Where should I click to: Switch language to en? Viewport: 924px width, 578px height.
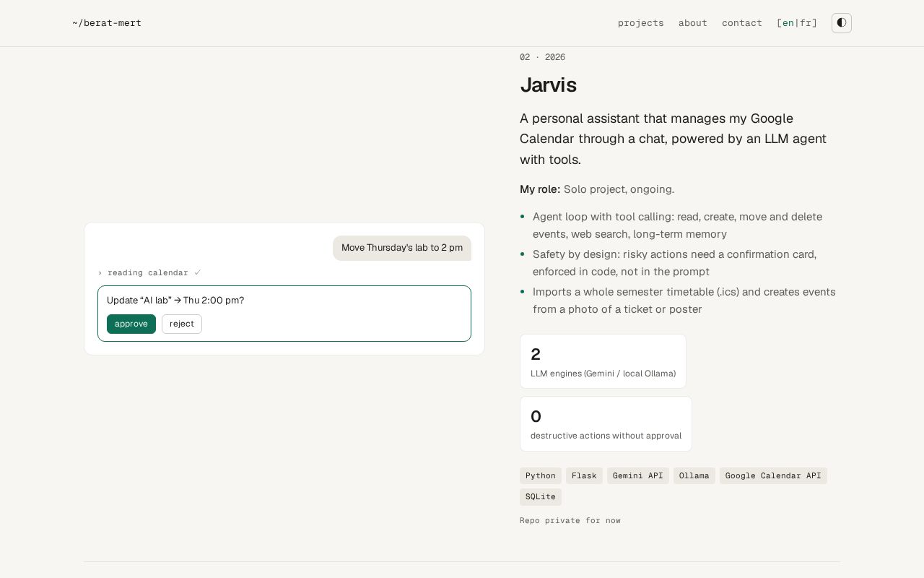pyautogui.click(x=788, y=23)
